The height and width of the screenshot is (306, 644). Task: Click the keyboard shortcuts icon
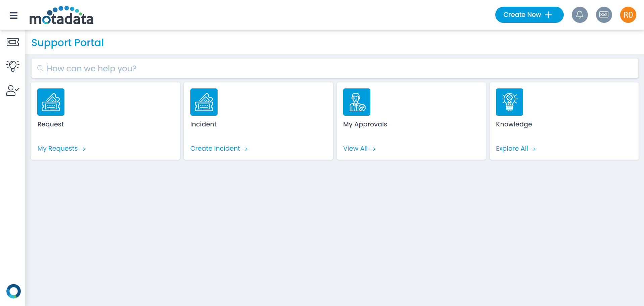click(604, 15)
